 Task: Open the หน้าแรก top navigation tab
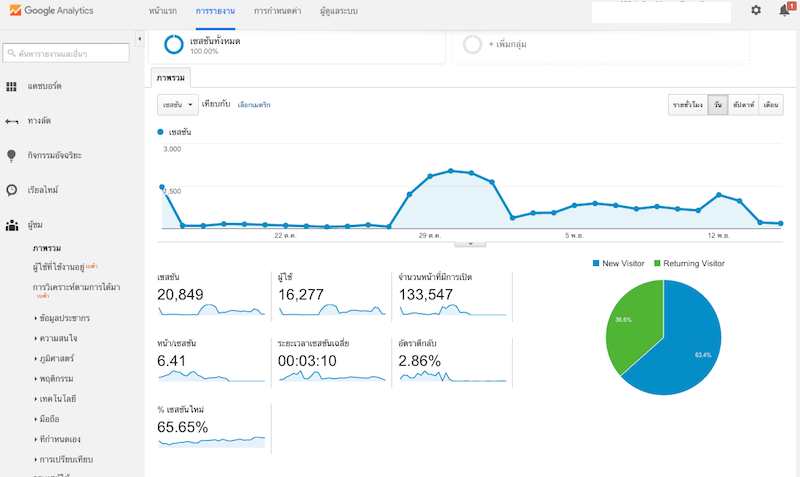coord(163,11)
